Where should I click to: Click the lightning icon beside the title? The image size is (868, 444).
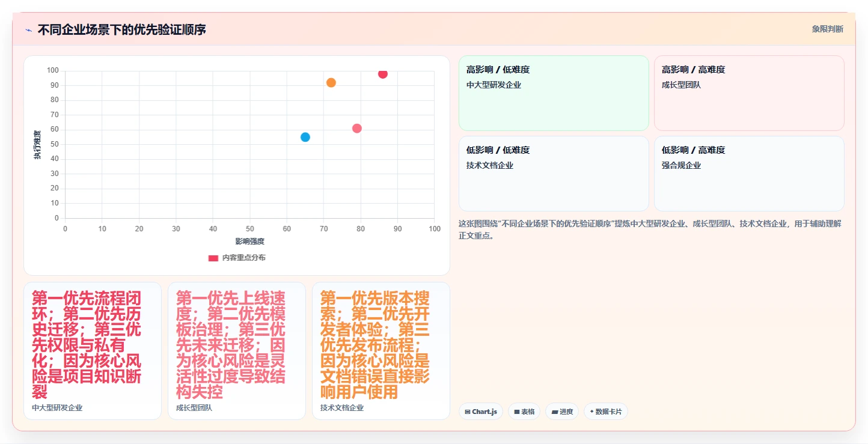(28, 29)
